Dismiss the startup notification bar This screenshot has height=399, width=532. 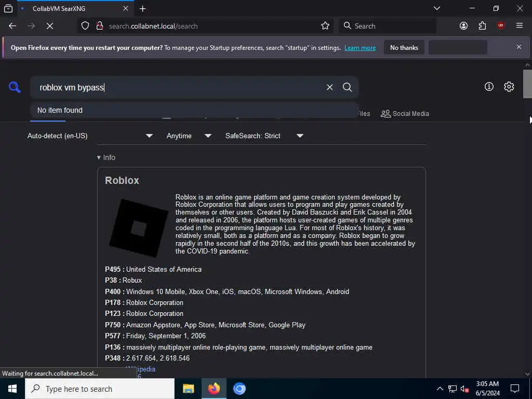click(x=519, y=47)
